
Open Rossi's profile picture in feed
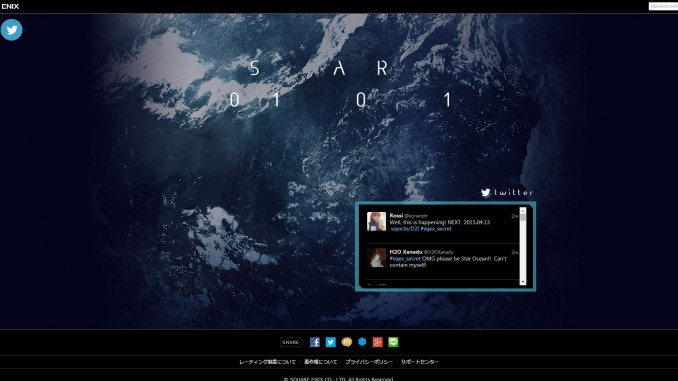pyautogui.click(x=376, y=221)
